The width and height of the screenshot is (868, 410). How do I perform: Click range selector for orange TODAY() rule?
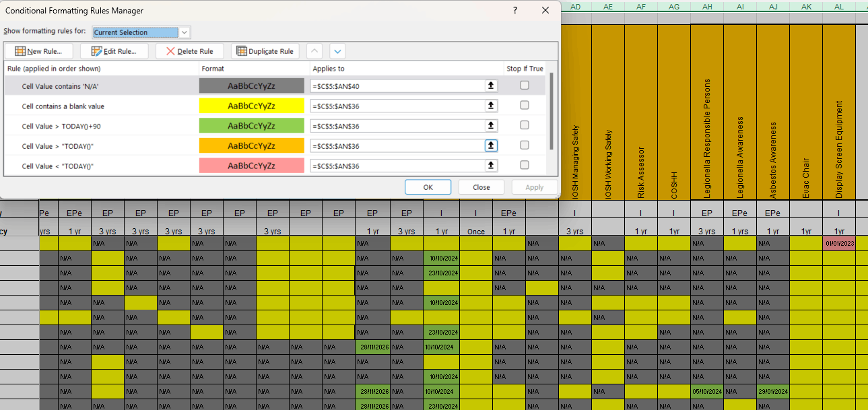(491, 145)
